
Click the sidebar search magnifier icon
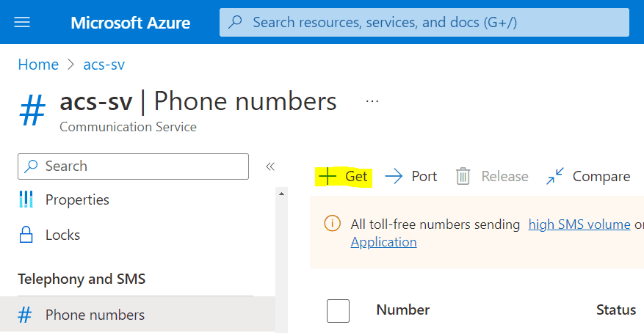32,166
